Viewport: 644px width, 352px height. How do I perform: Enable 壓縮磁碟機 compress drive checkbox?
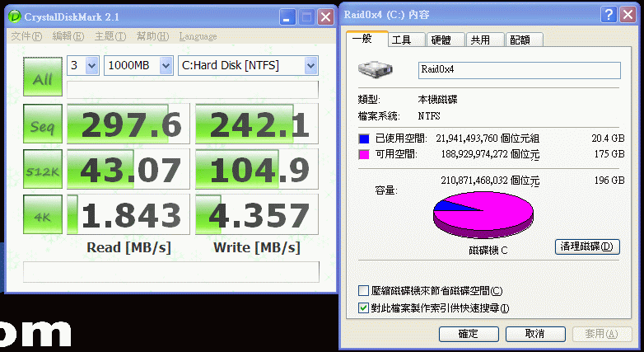coord(363,291)
